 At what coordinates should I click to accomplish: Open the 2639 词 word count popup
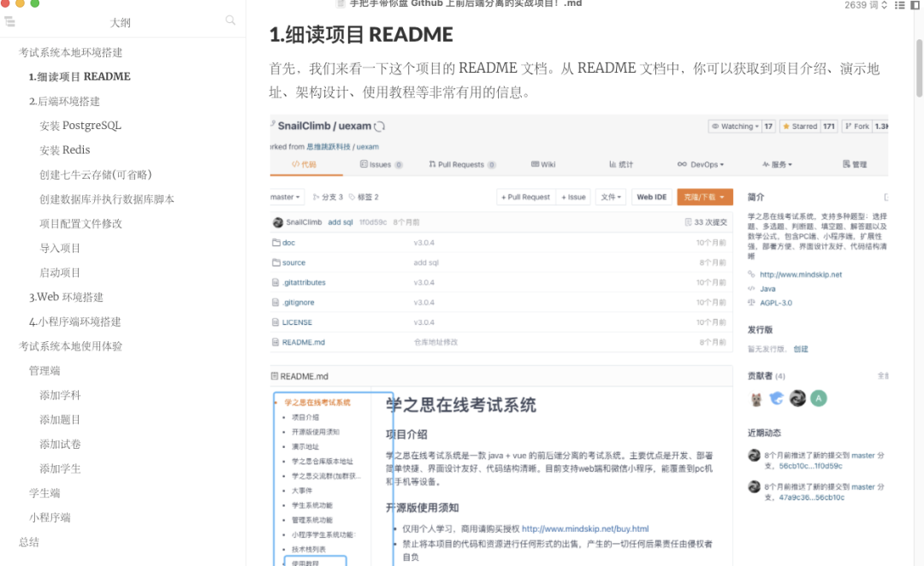(x=866, y=5)
